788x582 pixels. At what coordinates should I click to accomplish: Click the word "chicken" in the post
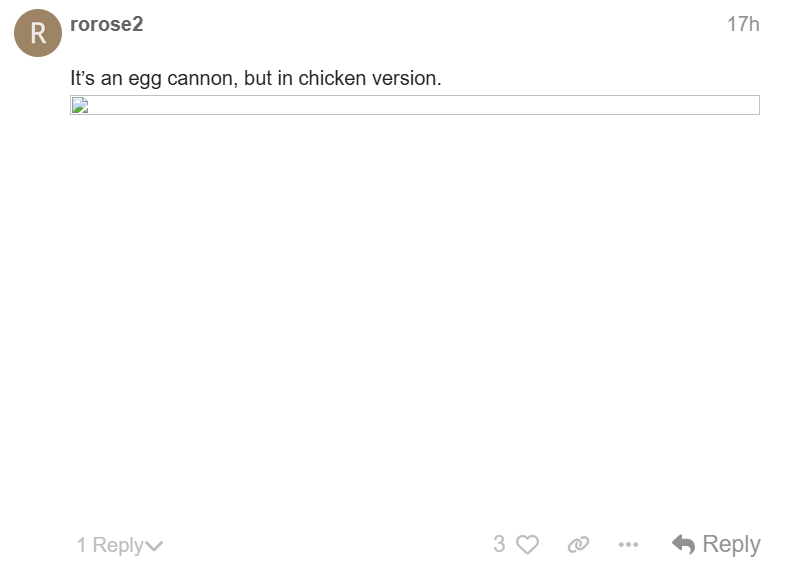(332, 78)
